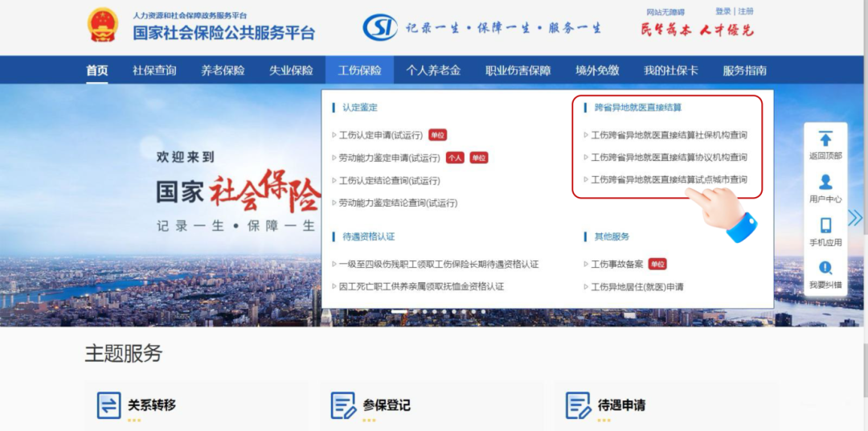
Task: Open 劳动能力鉴定申请(试运行)
Action: [390, 158]
